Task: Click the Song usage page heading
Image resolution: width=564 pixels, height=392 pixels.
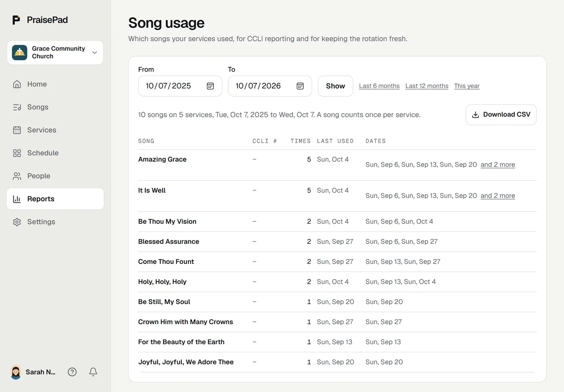Action: 166,23
